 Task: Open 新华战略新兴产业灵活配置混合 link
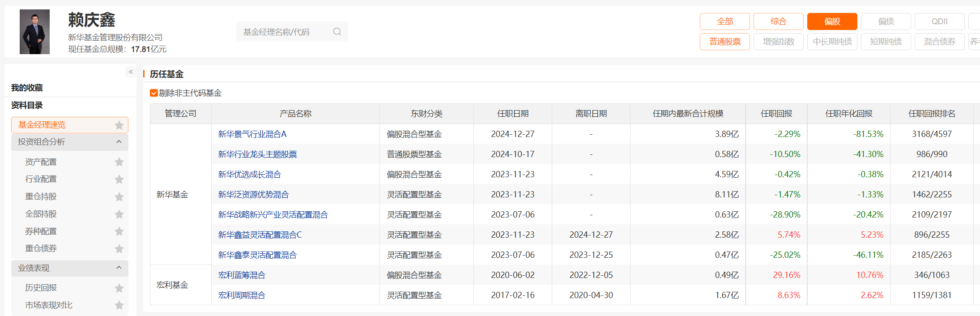point(273,214)
